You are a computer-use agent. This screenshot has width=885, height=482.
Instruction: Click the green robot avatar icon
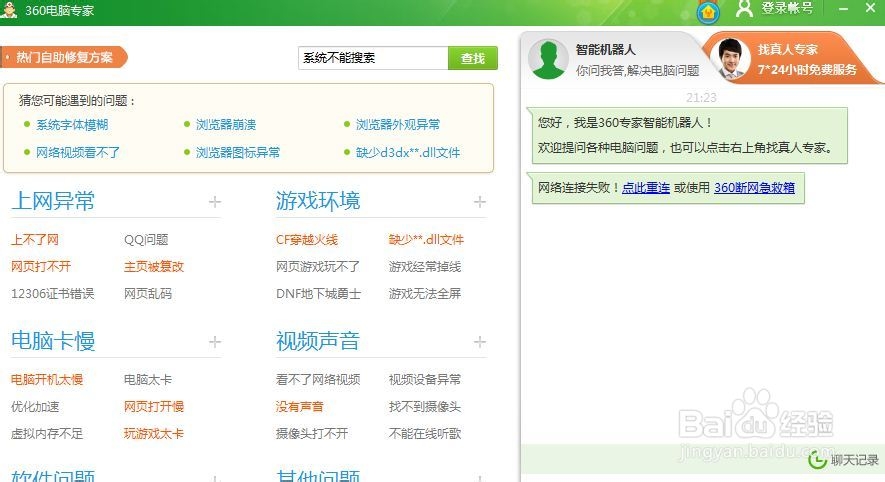[548, 59]
